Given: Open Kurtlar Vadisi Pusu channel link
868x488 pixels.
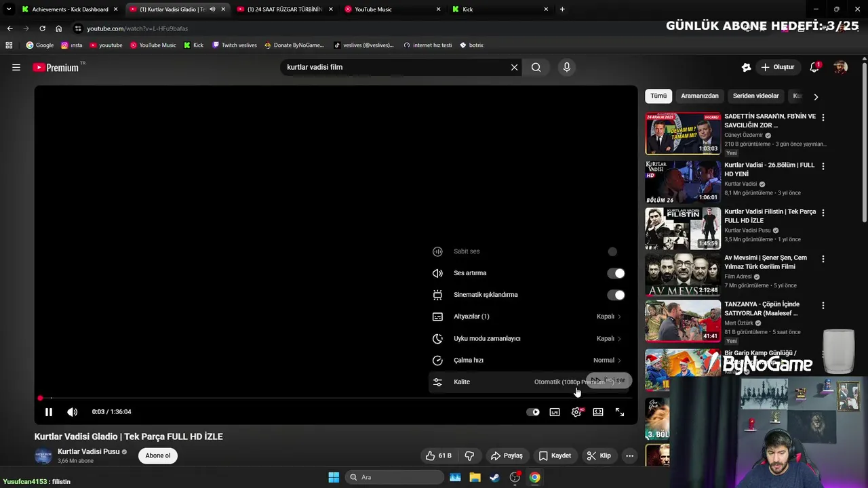Looking at the screenshot, I should [88, 451].
